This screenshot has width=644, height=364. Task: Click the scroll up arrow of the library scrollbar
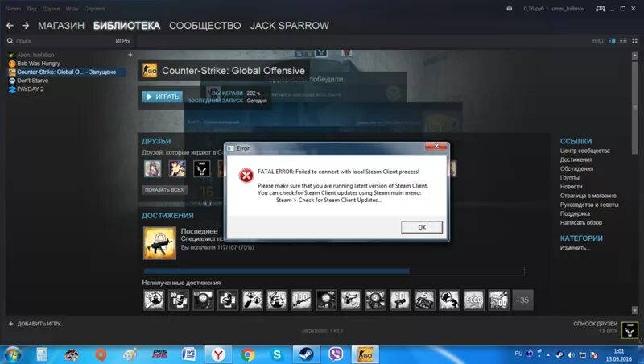635,55
